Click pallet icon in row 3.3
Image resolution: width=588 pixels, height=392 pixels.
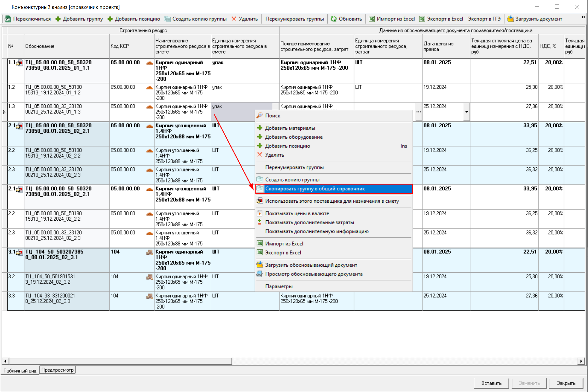pos(150,296)
